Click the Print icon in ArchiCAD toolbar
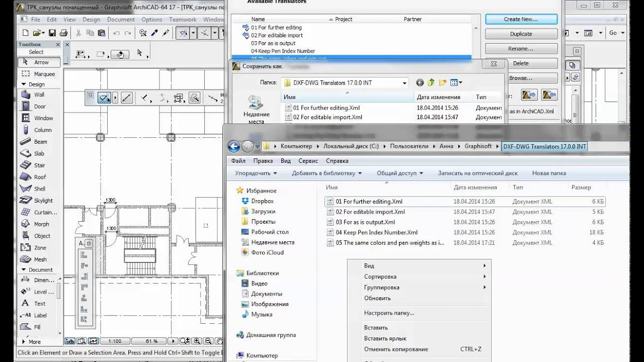The image size is (644, 362). point(63,33)
